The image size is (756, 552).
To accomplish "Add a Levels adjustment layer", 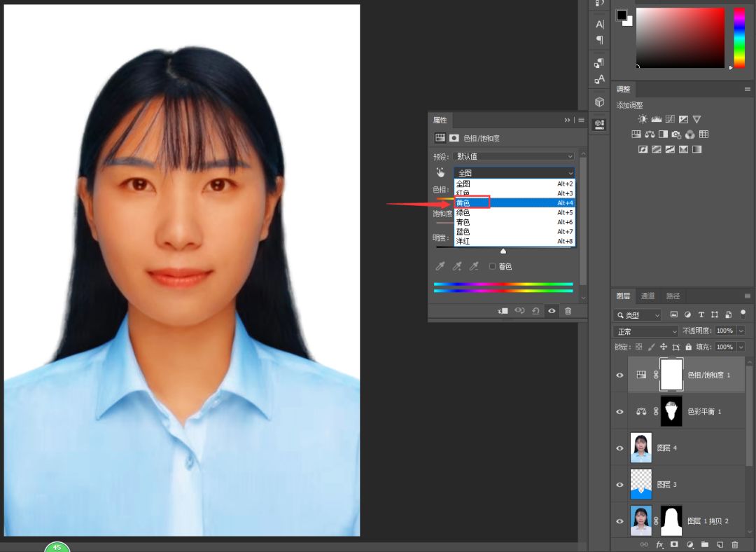I will 656,120.
